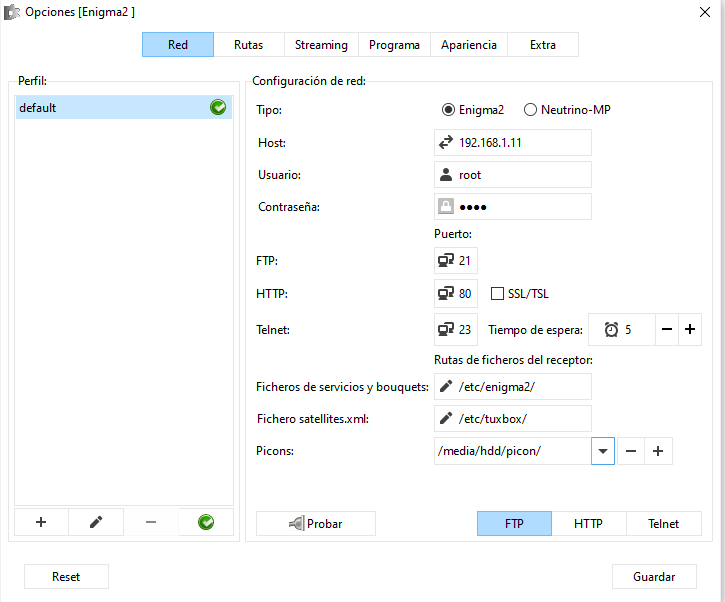Increase Tiempo de espera with plus
The width and height of the screenshot is (725, 602).
[x=689, y=329]
